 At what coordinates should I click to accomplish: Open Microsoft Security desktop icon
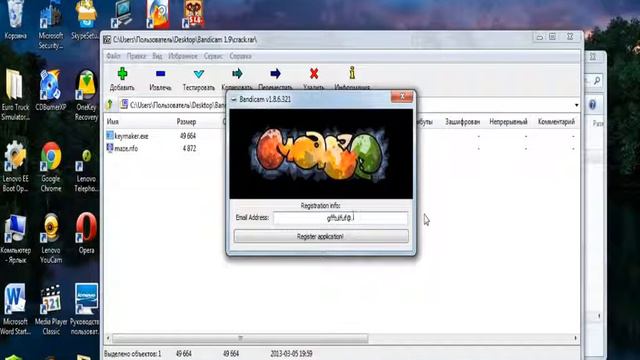click(51, 24)
